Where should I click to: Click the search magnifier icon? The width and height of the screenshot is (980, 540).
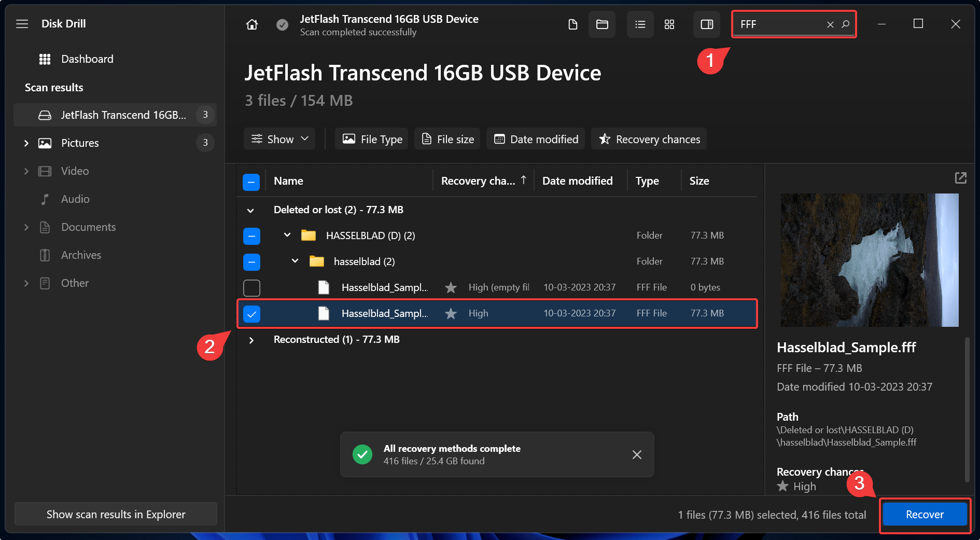pos(845,24)
